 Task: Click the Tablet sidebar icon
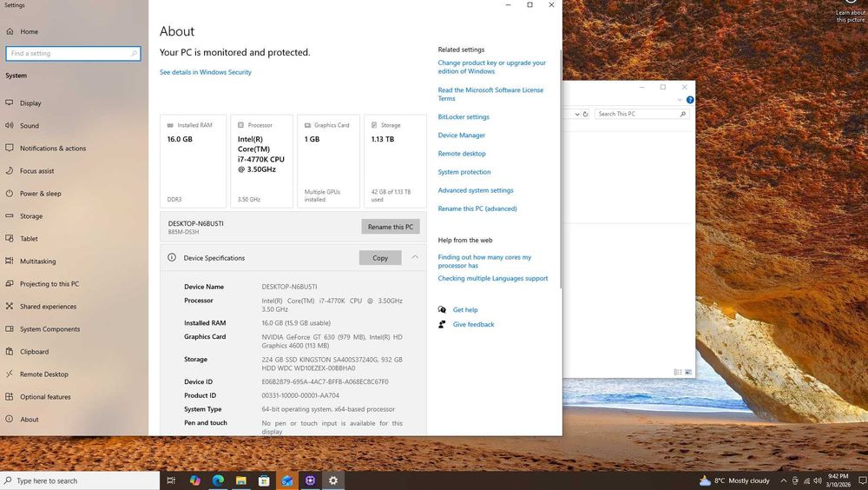[10, 238]
